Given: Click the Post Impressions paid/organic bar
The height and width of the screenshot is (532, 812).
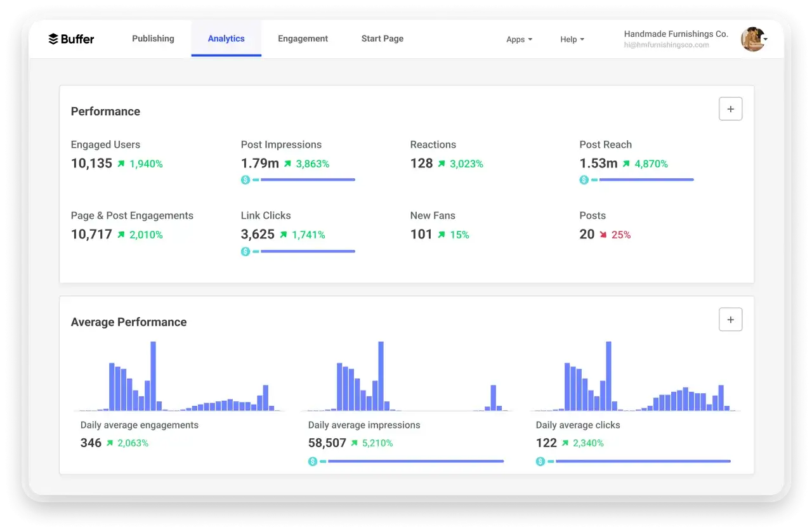Looking at the screenshot, I should [x=304, y=180].
